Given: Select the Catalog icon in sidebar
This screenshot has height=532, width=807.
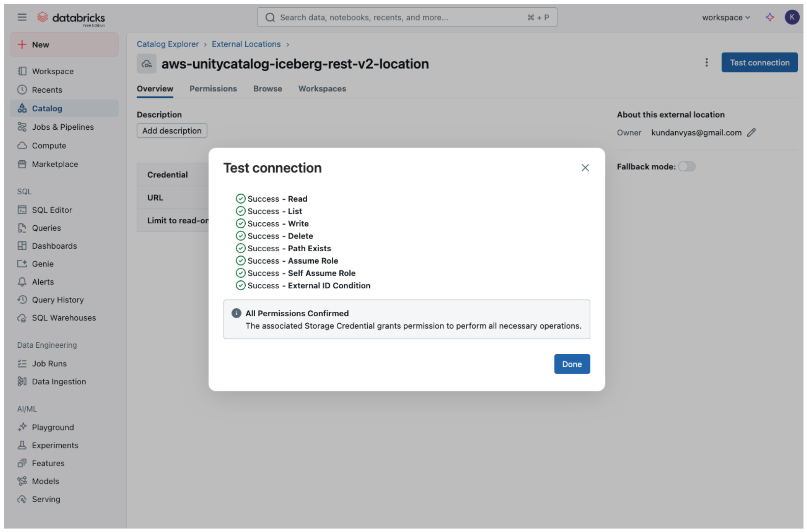Looking at the screenshot, I should point(22,108).
